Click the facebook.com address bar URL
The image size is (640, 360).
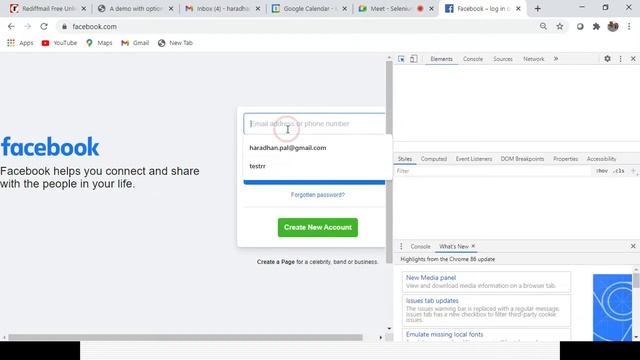click(94, 27)
